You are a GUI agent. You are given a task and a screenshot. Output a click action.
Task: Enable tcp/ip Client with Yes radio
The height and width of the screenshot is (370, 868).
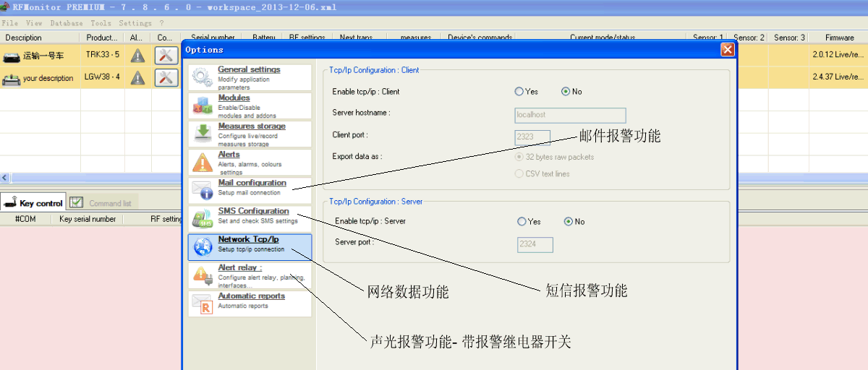point(519,92)
